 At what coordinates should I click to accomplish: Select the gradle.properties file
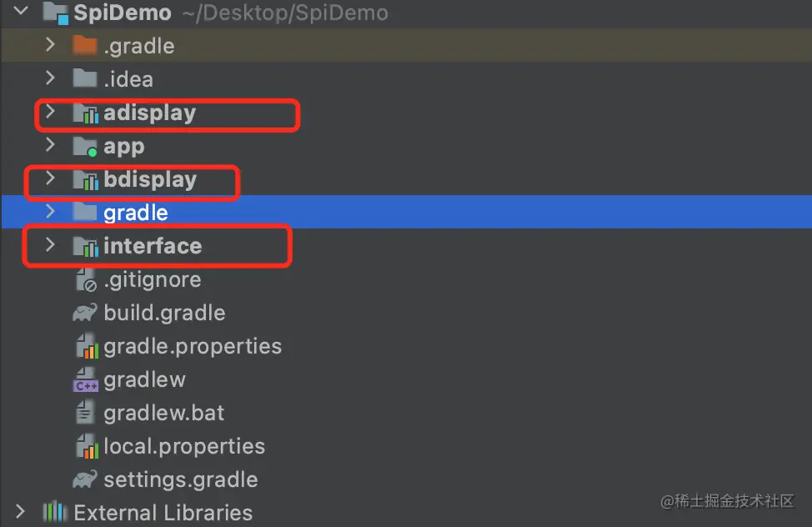pos(193,346)
